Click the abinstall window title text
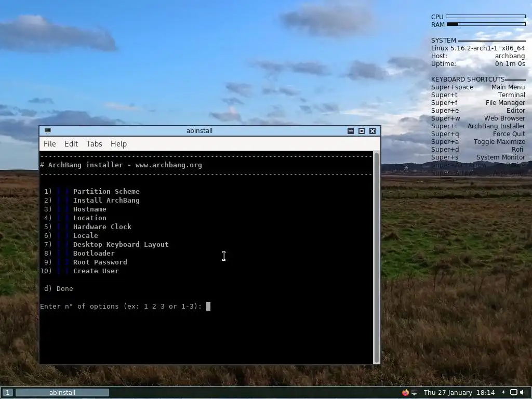The image size is (532, 399). (199, 130)
